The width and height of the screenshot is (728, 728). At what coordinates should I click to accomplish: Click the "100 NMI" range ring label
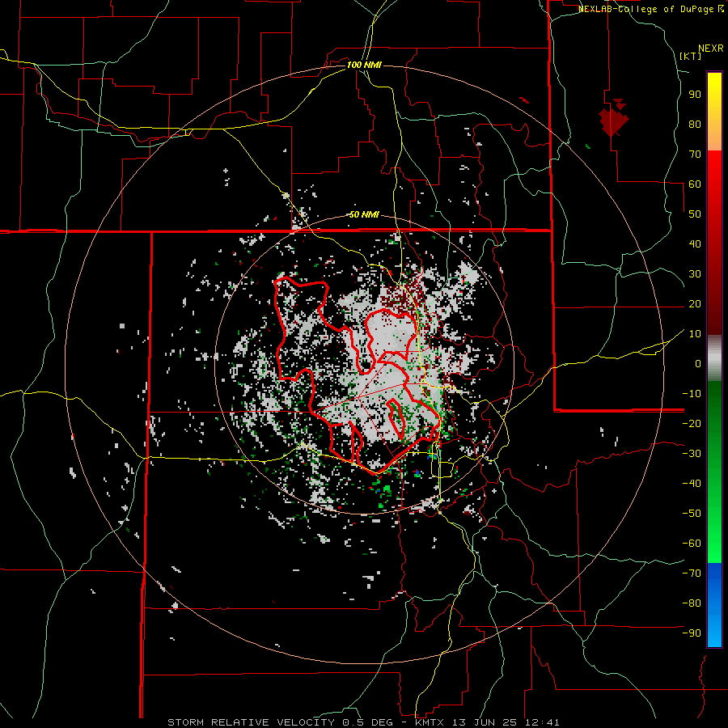pyautogui.click(x=364, y=65)
